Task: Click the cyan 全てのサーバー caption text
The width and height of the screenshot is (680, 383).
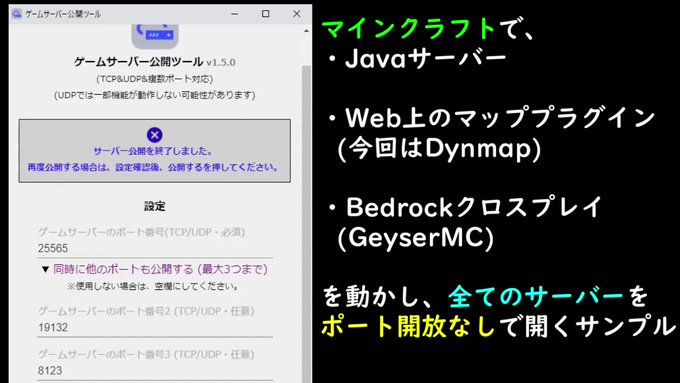Action: point(536,297)
